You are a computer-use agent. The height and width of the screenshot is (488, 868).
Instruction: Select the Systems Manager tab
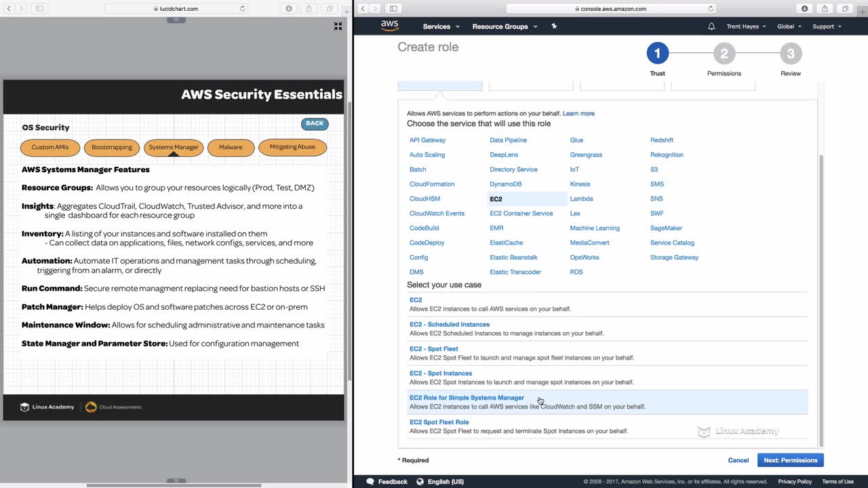(174, 147)
